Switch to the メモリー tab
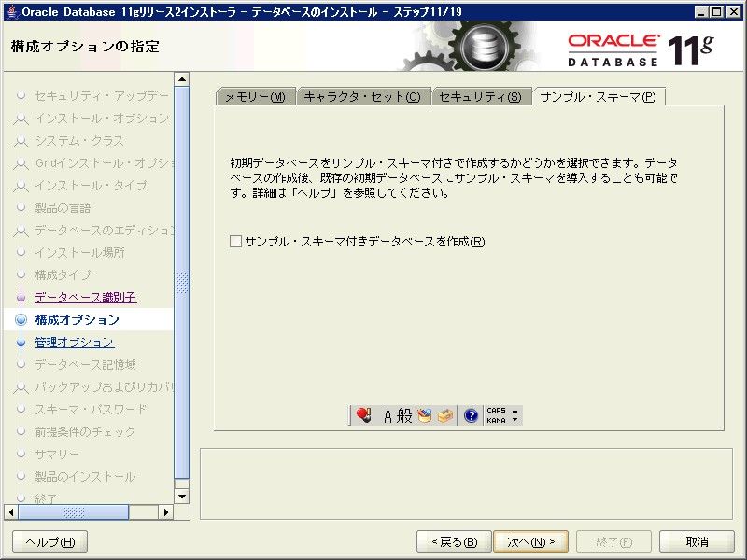 (x=255, y=98)
